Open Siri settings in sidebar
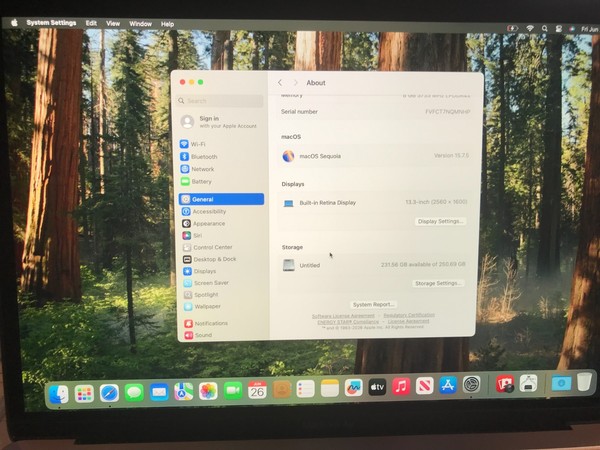This screenshot has width=600, height=450. click(x=192, y=235)
